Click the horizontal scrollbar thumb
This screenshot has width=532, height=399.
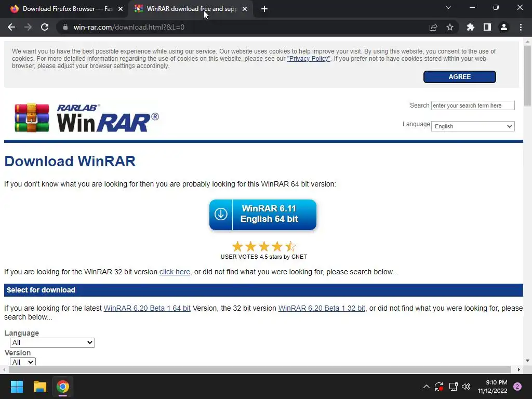click(260, 369)
